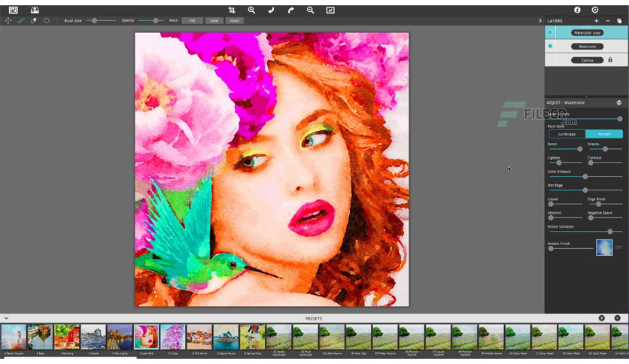The image size is (629, 364).
Task: Apply the Lilac preset thumbnail
Action: click(172, 337)
